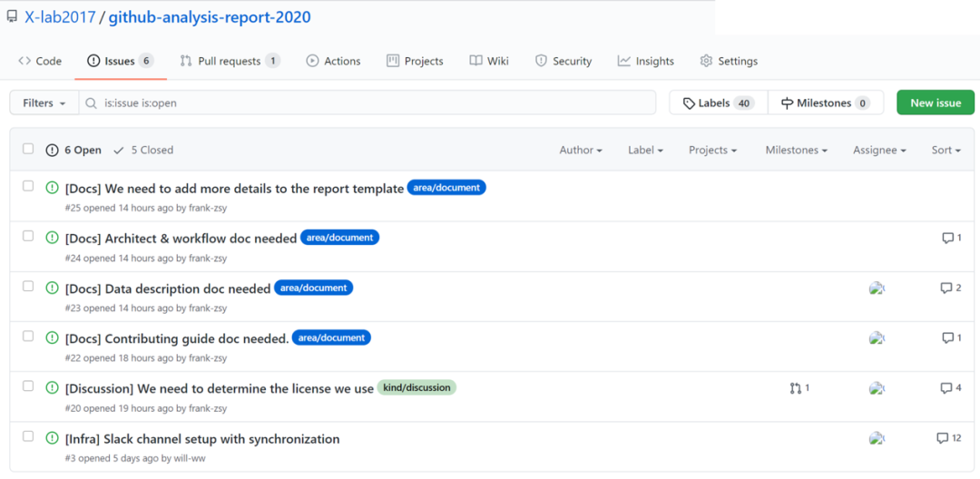
Task: Check the Slack channel issue box
Action: pos(28,436)
